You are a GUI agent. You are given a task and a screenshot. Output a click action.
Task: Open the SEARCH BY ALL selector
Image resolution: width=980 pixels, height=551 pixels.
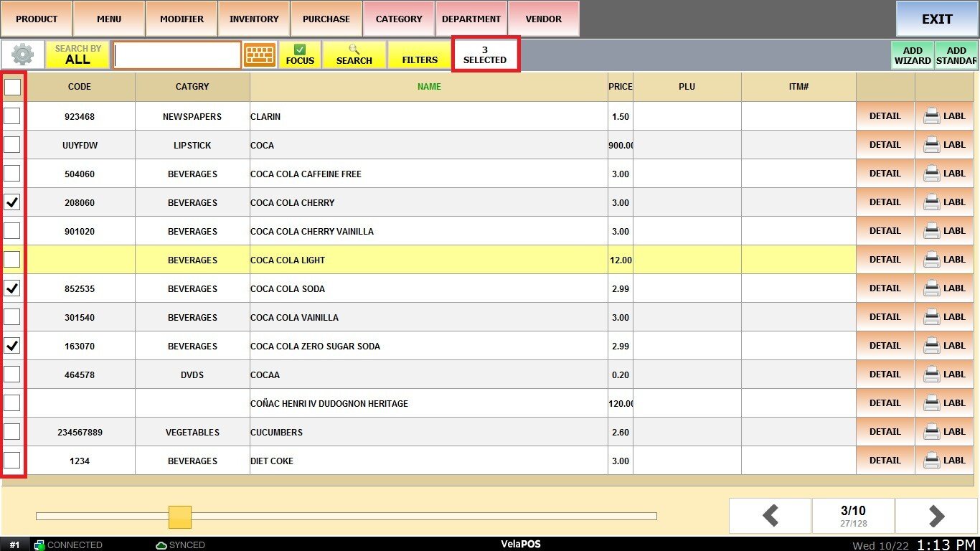77,55
